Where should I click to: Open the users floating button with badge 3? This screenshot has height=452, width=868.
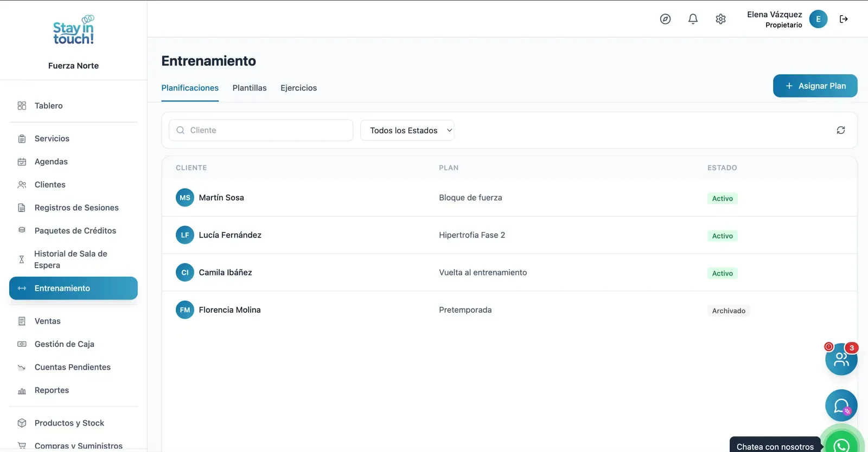841,359
